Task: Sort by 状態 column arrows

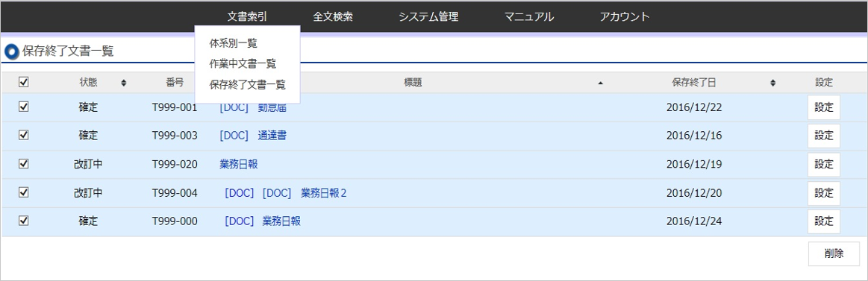Action: [x=123, y=83]
